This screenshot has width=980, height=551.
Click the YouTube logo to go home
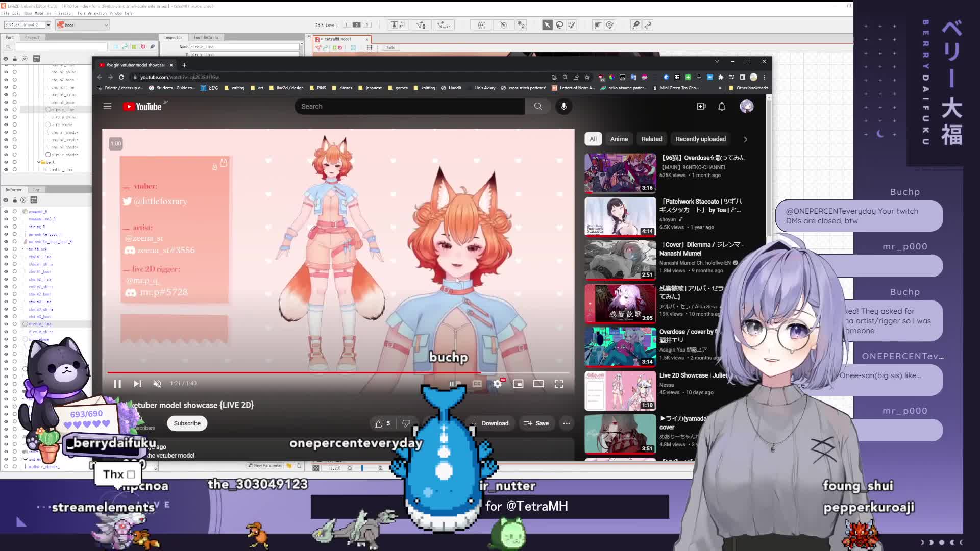(142, 106)
